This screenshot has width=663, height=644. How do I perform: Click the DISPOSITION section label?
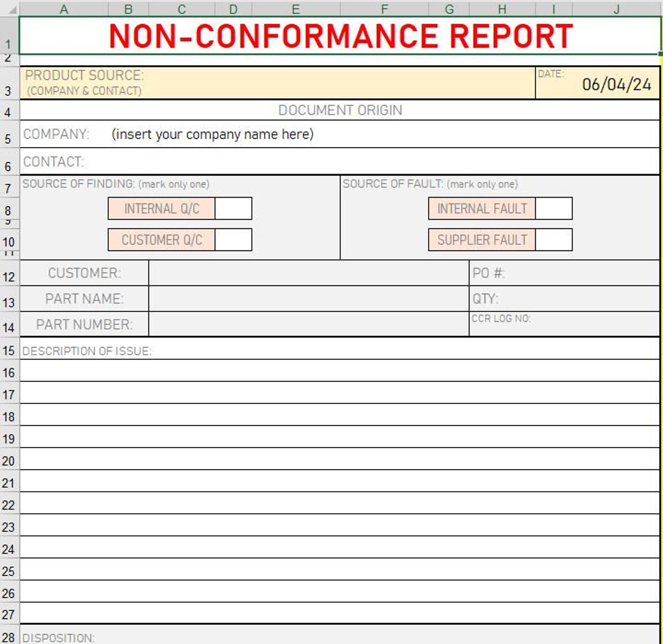tap(58, 638)
